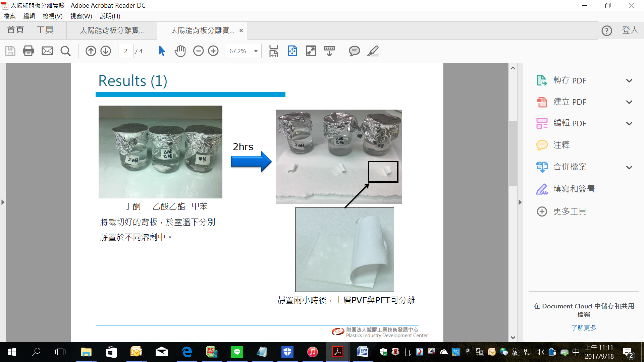Toggle the arrow selection tool
Viewport: 644px width, 362px height.
(x=162, y=51)
